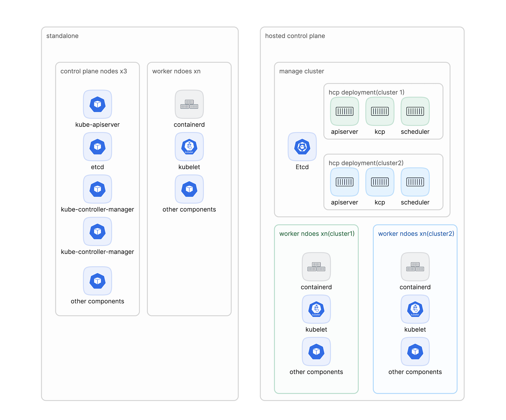Click the 'worker ndoes xn(cluster1)' green heading
This screenshot has width=506, height=420.
pos(317,234)
